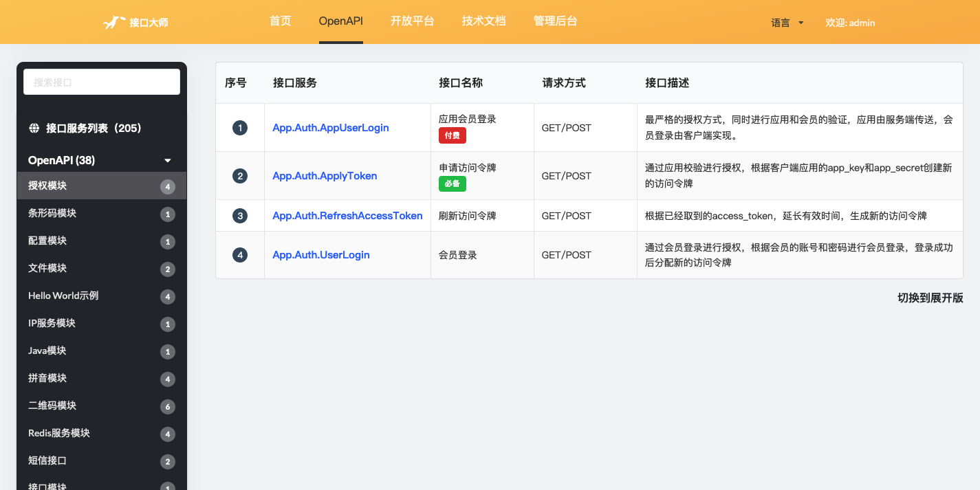
Task: Select Java模块 in the sidebar
Action: [102, 350]
